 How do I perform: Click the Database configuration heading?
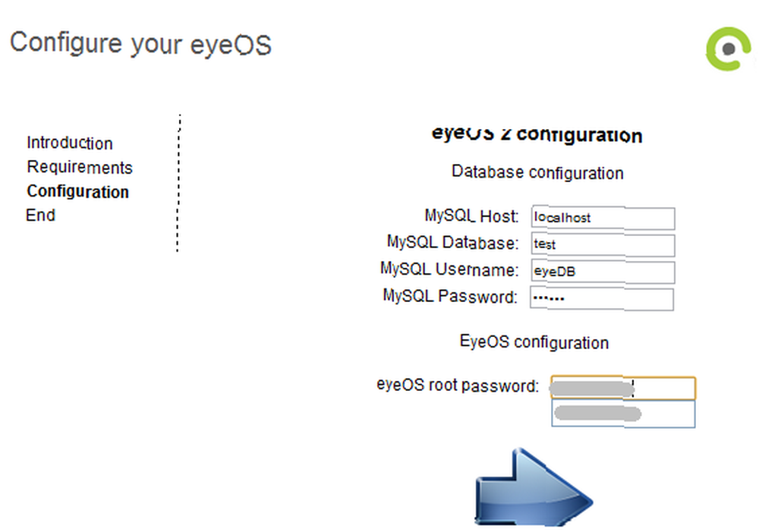click(x=537, y=172)
